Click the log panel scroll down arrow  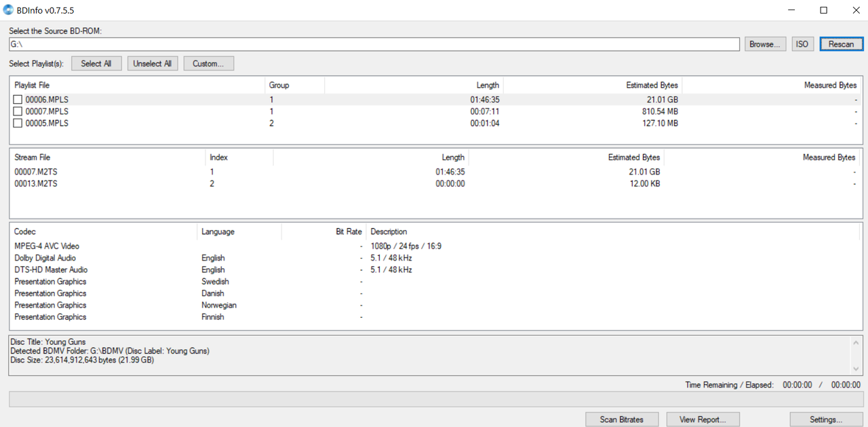tap(856, 369)
